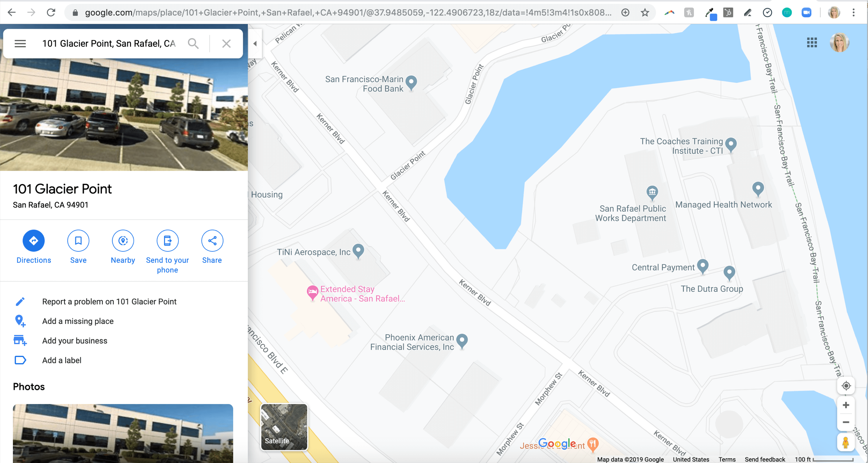Reload the page
This screenshot has height=463, width=868.
click(51, 12)
